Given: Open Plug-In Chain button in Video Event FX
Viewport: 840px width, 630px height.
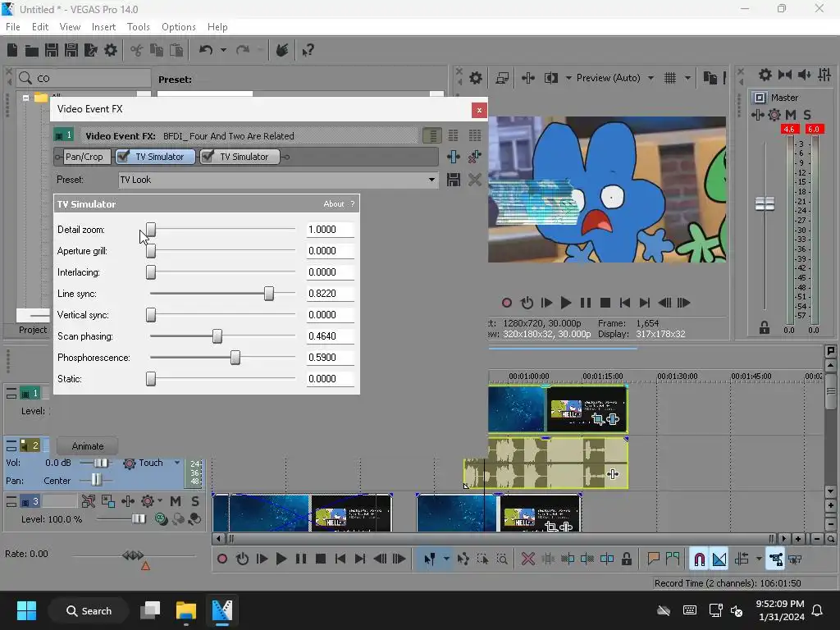Looking at the screenshot, I should pyautogui.click(x=453, y=157).
